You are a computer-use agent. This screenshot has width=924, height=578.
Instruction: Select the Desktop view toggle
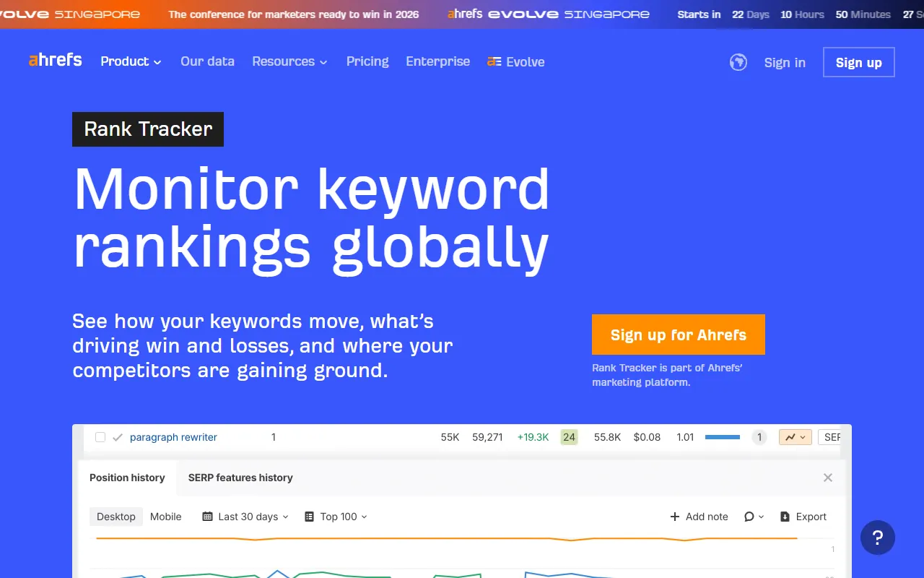pos(116,517)
